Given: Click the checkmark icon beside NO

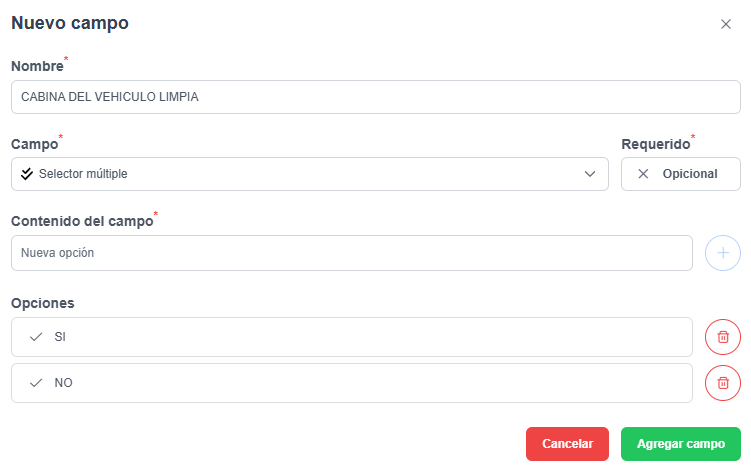Looking at the screenshot, I should point(36,383).
